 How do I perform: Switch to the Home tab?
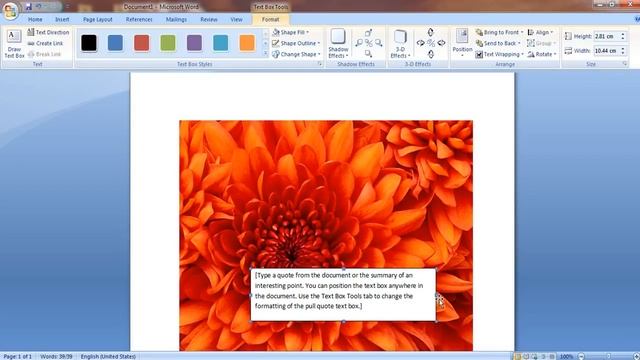click(35, 19)
